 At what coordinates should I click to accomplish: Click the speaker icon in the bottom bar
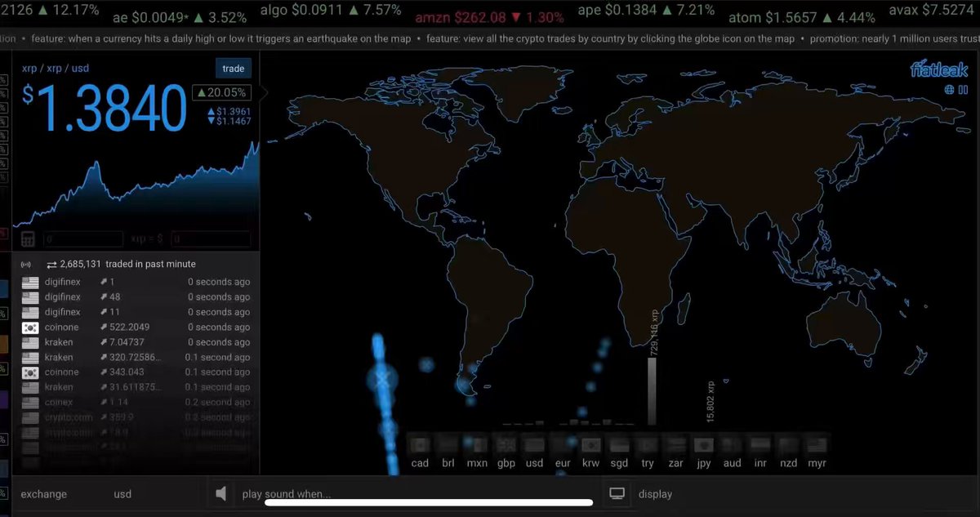coord(220,494)
